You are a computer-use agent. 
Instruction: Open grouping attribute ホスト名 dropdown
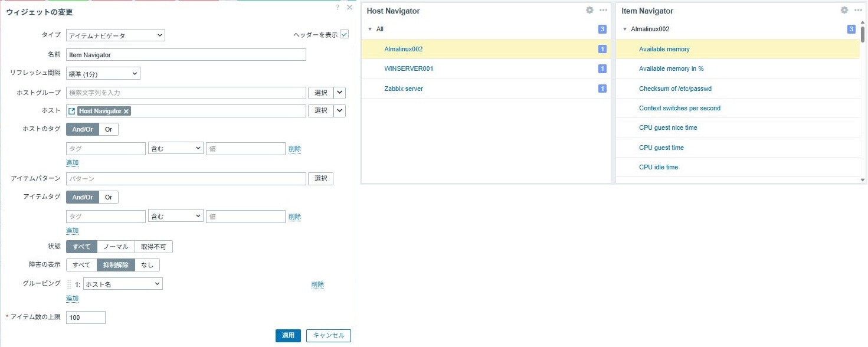click(x=123, y=284)
